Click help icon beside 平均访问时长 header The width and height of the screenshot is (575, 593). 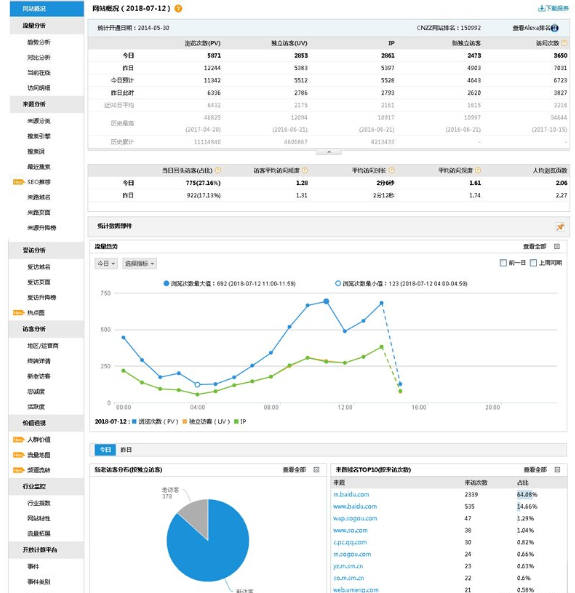pyautogui.click(x=392, y=171)
